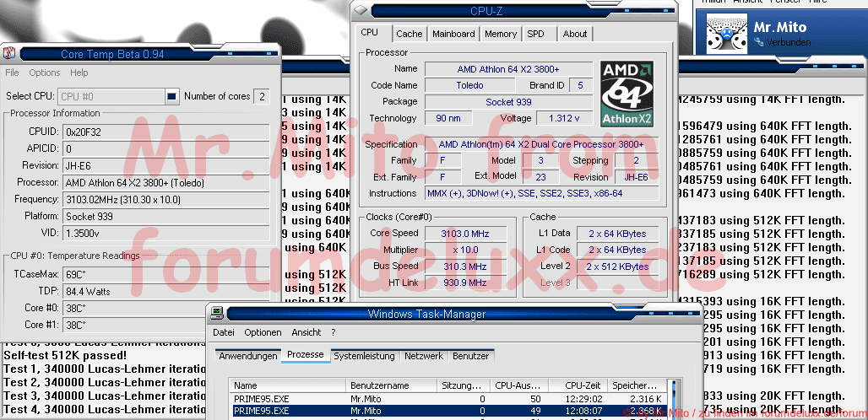This screenshot has width=868, height=420.
Task: Select the PRIME95.EXE row with CPU-Zeit 12:29:02
Action: (448, 398)
